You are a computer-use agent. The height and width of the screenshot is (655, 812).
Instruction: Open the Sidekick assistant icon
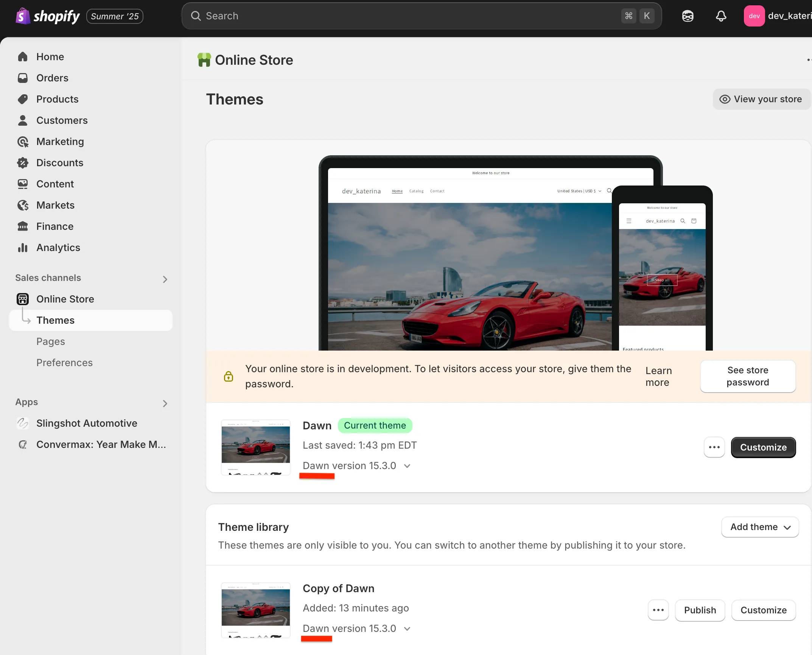tap(688, 16)
